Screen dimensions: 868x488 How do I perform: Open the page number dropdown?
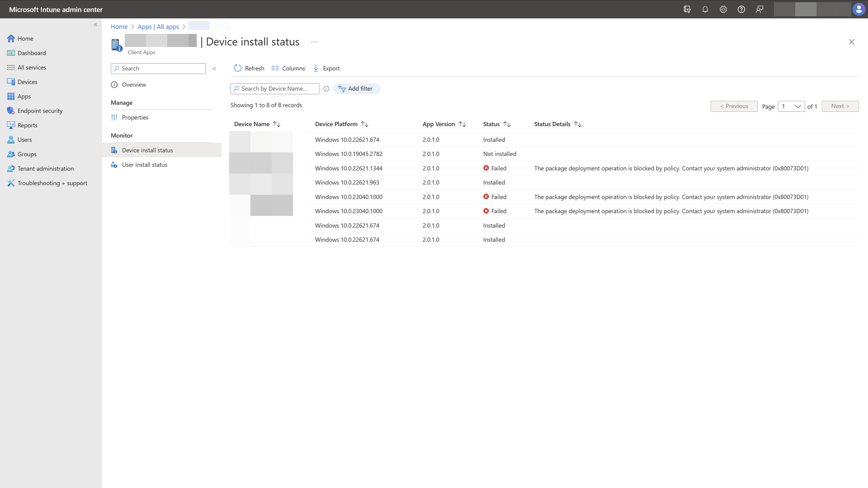pos(791,106)
